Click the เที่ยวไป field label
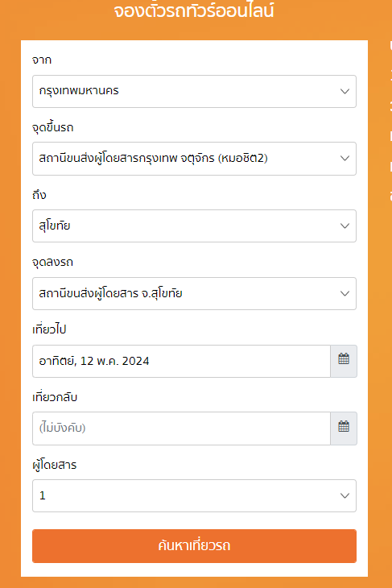Image resolution: width=392 pixels, height=588 pixels. 49,329
